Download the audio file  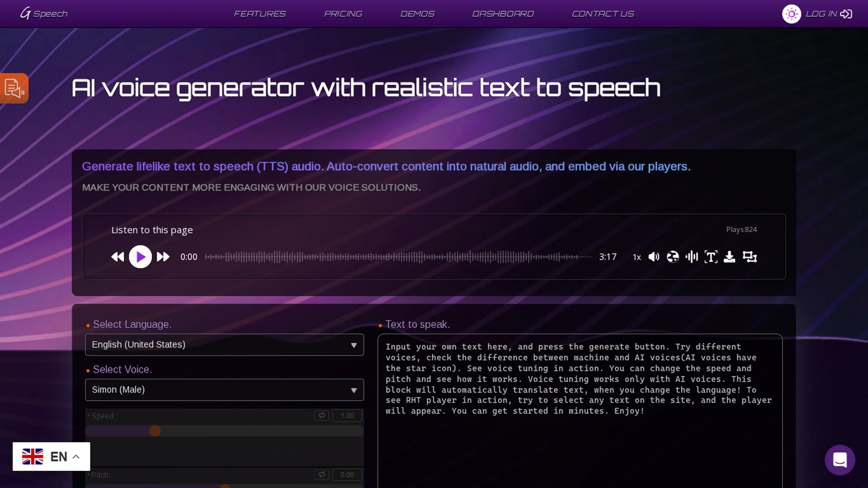pyautogui.click(x=729, y=257)
